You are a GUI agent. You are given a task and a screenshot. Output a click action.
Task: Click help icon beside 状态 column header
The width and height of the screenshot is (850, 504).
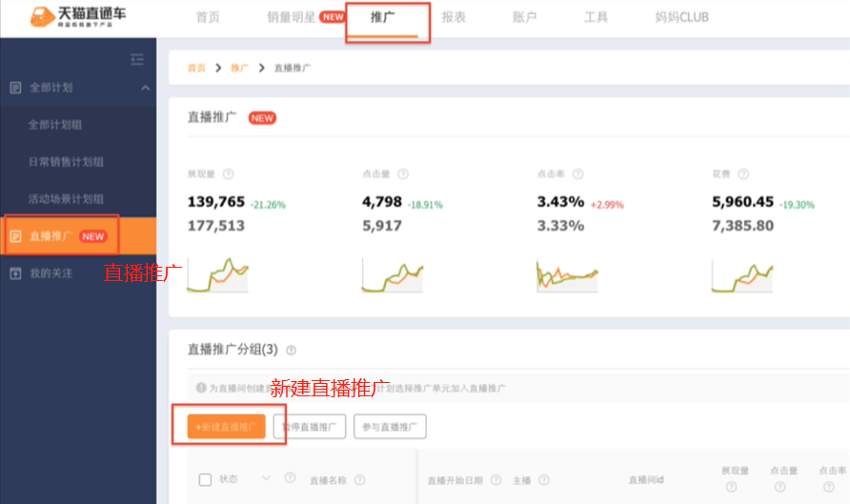(290, 477)
